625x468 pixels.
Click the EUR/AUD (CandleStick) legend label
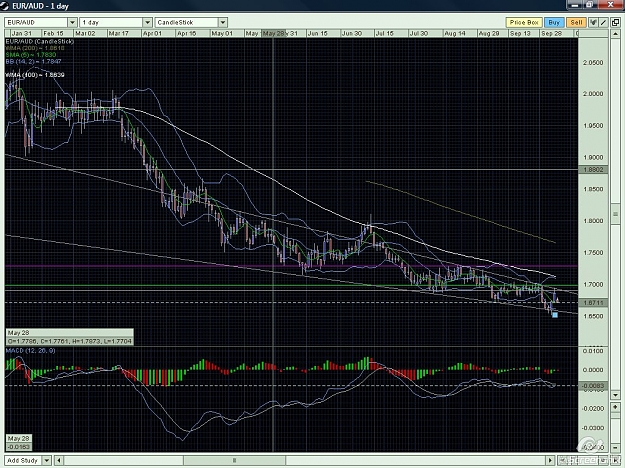click(x=40, y=41)
